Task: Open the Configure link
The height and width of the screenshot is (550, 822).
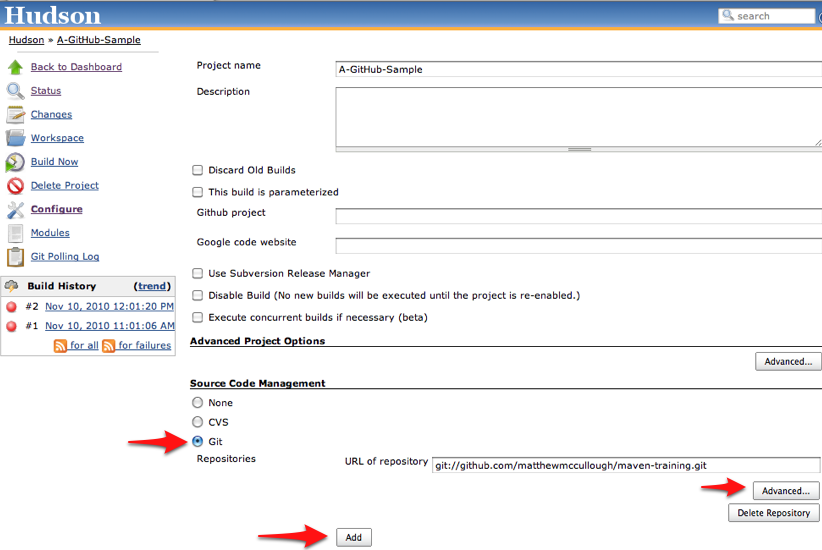Action: click(57, 209)
